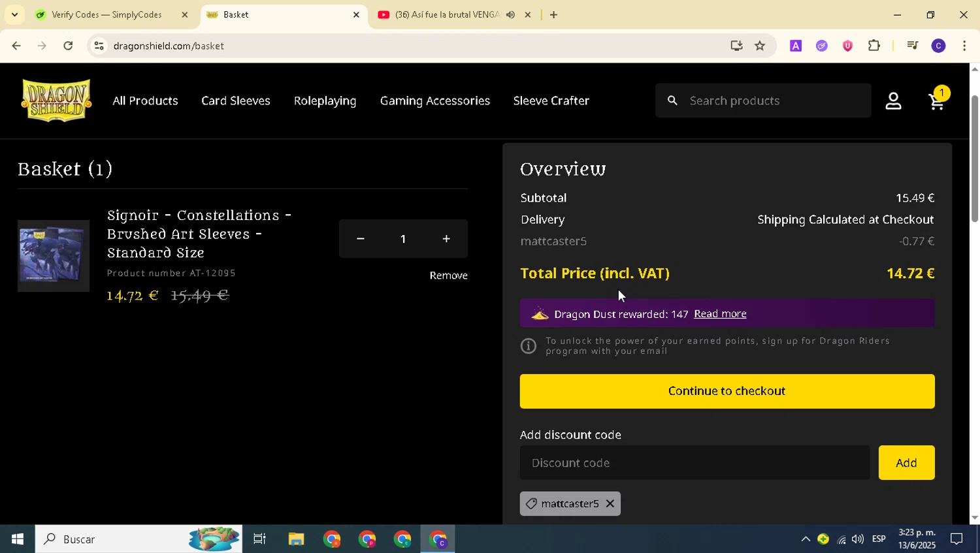Image resolution: width=980 pixels, height=553 pixels.
Task: Open the user account icon
Action: point(893,101)
